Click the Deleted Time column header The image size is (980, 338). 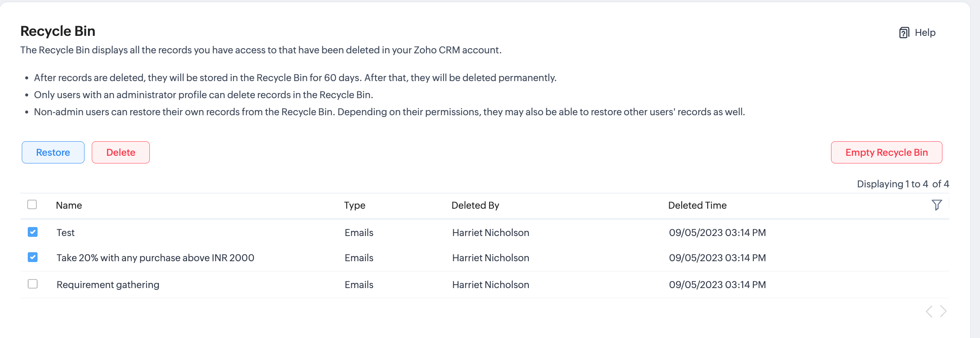tap(697, 205)
